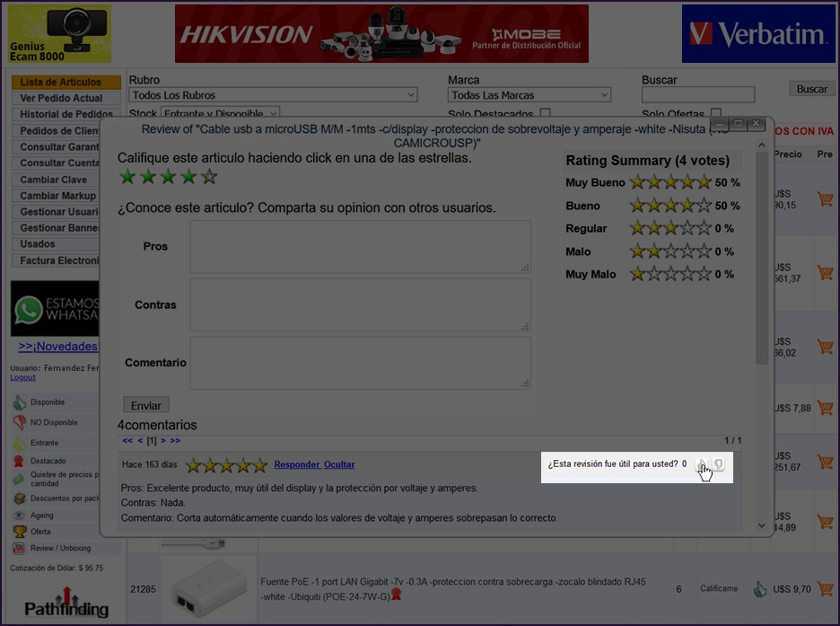Open the Rubro dropdown 'Todos Los Rubros'
This screenshot has height=626, width=840.
point(274,95)
